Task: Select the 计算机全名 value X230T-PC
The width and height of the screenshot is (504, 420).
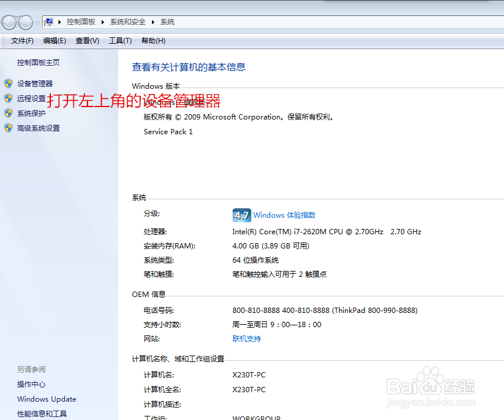Action: click(249, 389)
